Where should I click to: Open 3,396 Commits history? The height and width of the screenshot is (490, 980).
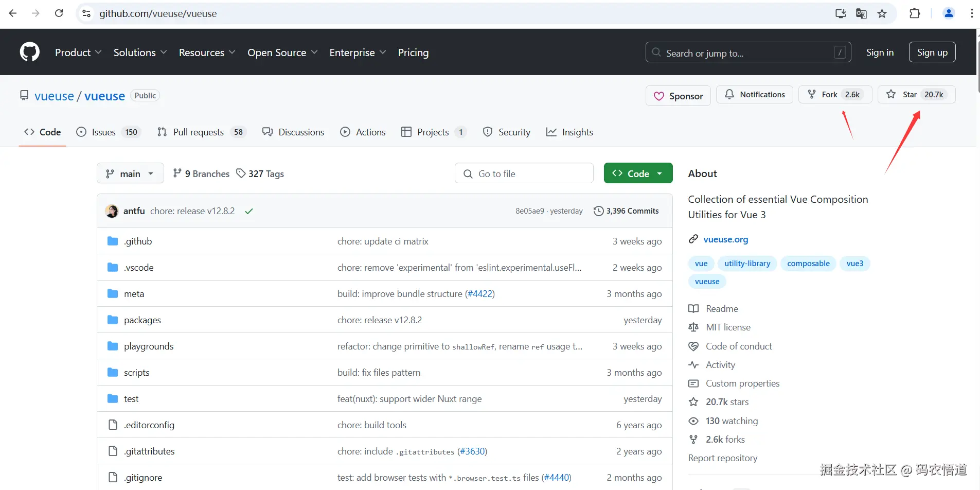tap(626, 211)
